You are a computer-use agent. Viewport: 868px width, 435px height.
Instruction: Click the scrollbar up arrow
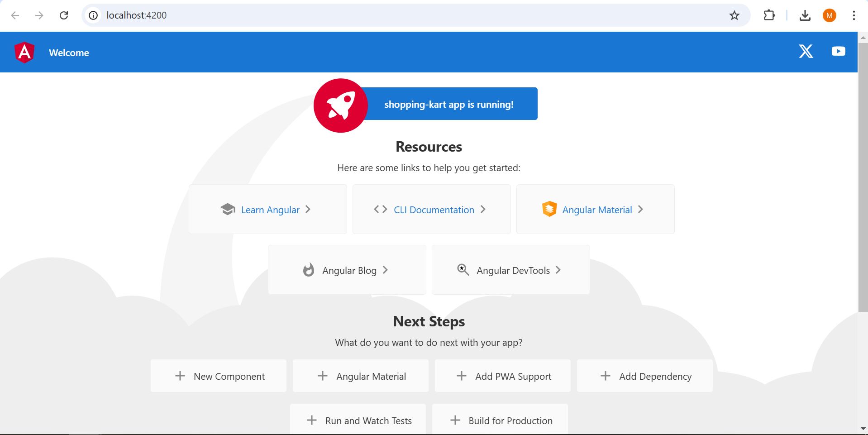pos(863,37)
